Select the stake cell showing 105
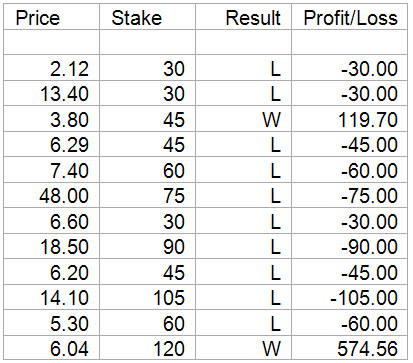Image resolution: width=413 pixels, height=363 pixels. point(147,297)
